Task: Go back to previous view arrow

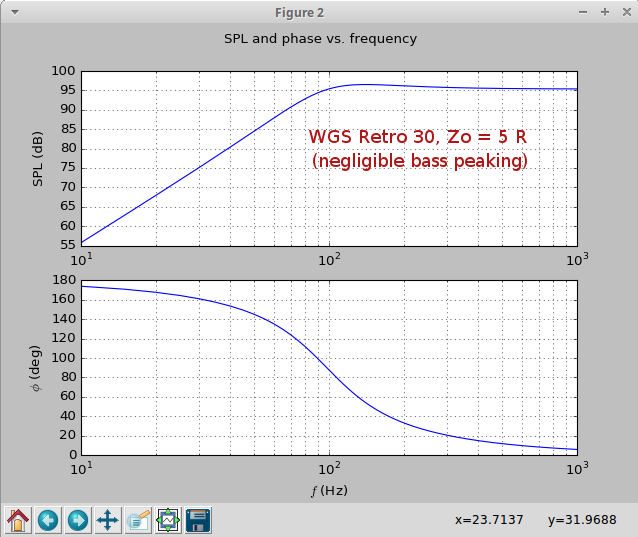Action: (48, 520)
